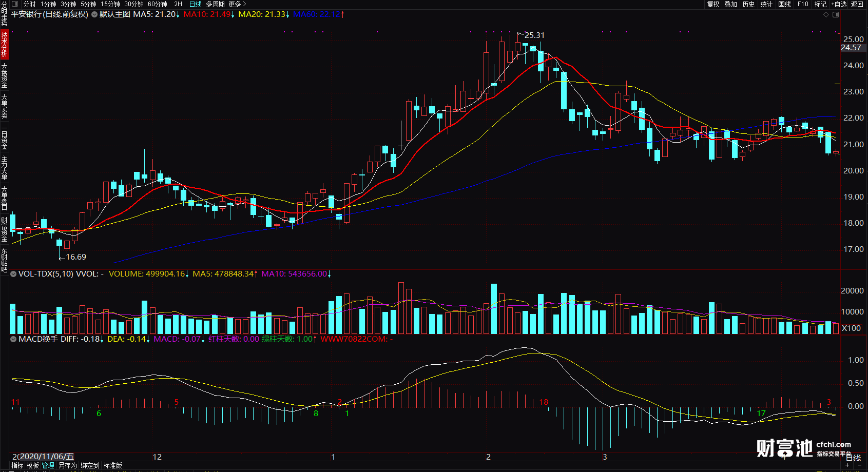
Task: Open the 大单买卖 sidebar tab
Action: [4, 106]
